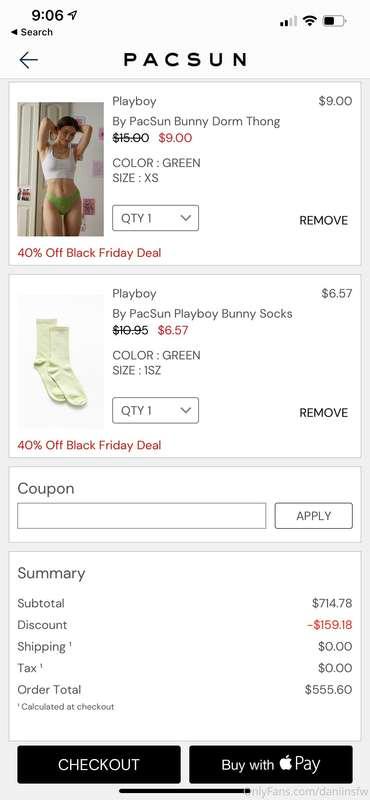This screenshot has height=800, width=370.
Task: Return to Search via status bar link
Action: [x=32, y=32]
